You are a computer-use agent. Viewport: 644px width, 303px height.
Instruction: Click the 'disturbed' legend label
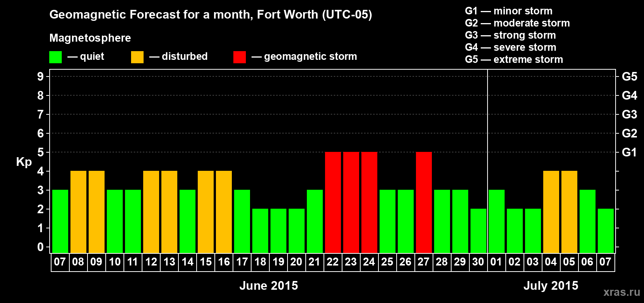(184, 56)
